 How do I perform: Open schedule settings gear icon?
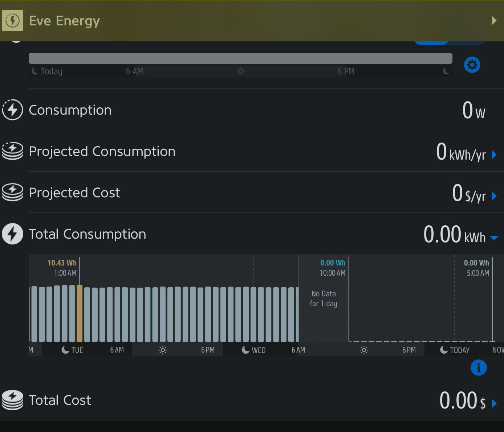(x=472, y=65)
